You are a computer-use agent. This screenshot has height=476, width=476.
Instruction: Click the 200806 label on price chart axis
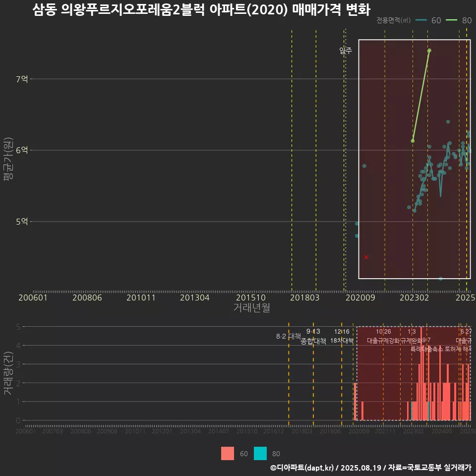coord(87,297)
